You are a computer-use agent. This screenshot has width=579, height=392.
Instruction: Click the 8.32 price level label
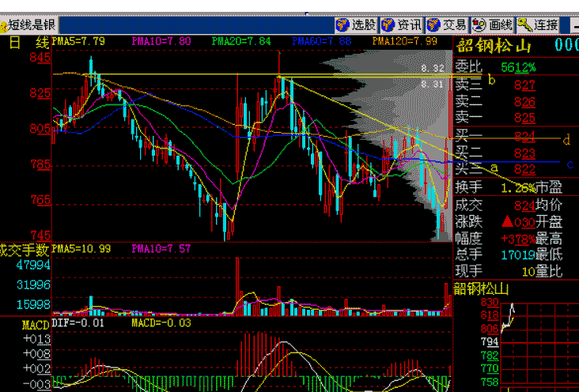[x=433, y=69]
